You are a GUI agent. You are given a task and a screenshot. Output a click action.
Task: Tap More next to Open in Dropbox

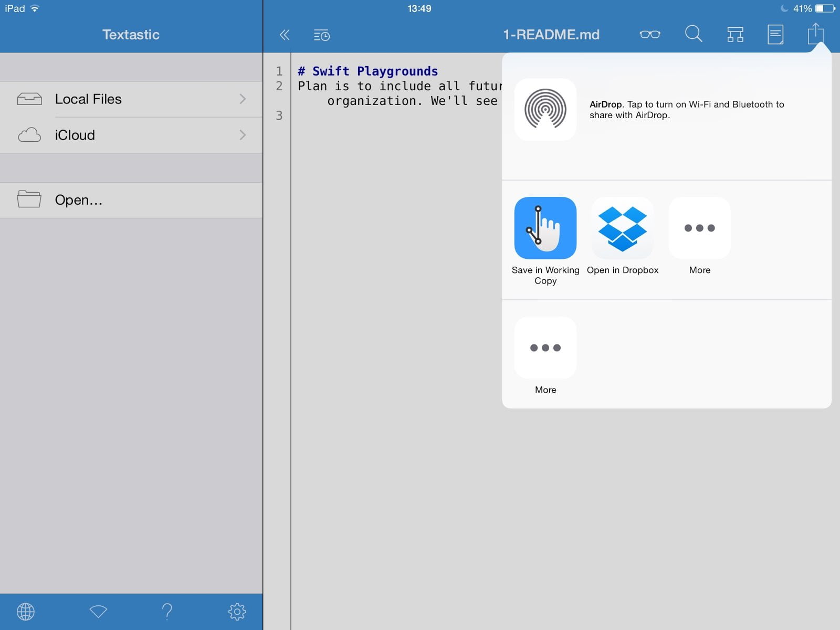click(x=699, y=228)
